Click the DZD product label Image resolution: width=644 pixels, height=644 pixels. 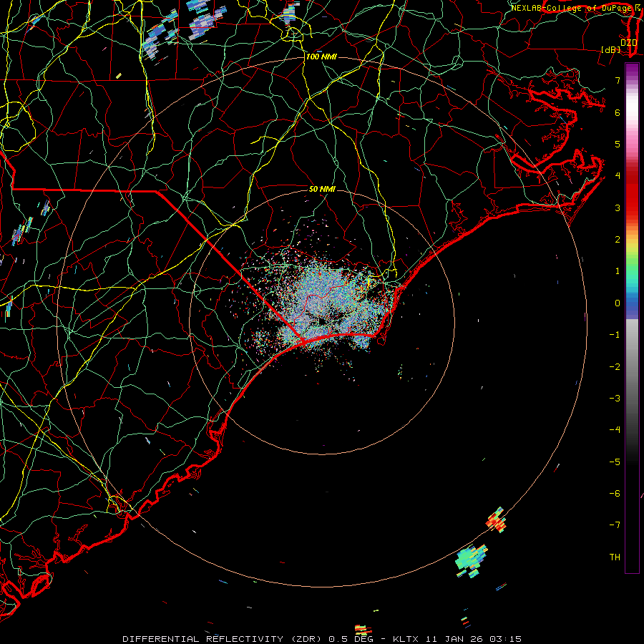coord(628,43)
